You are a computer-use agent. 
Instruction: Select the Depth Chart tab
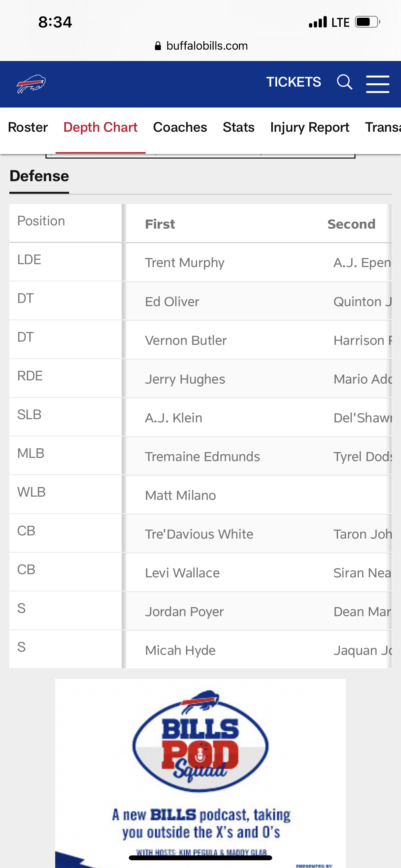100,127
